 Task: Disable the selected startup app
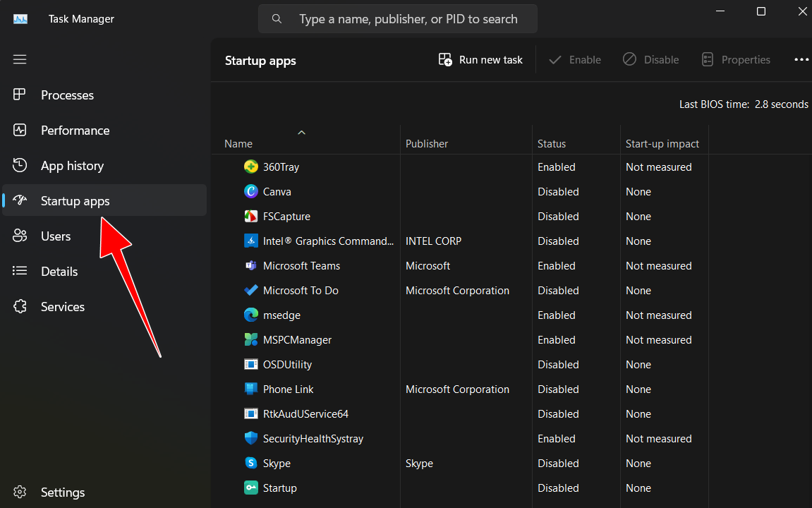(650, 59)
